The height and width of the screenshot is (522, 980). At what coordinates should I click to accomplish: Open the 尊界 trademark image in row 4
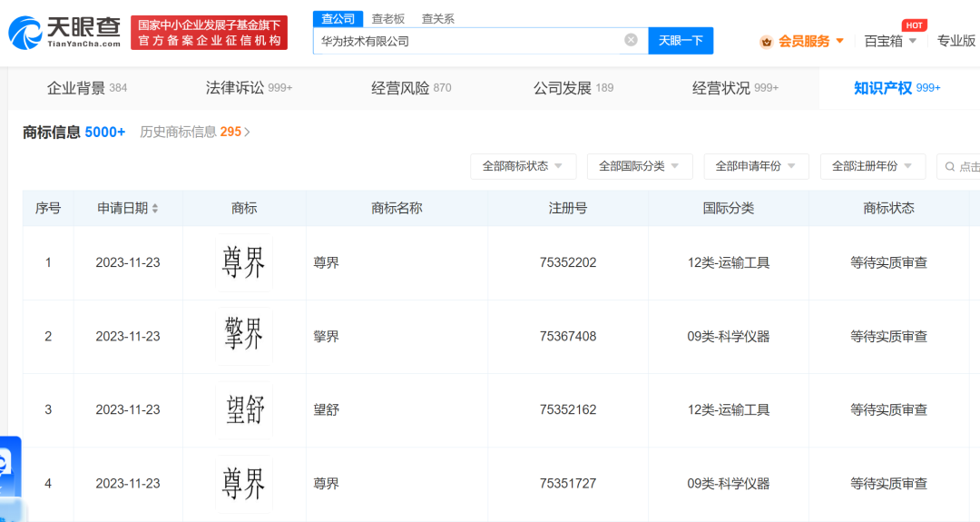tap(244, 484)
